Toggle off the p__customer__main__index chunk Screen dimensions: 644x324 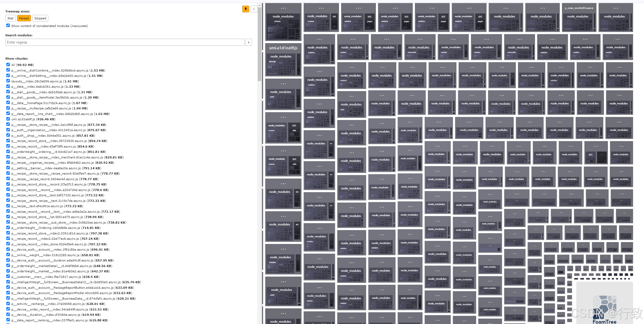pos(8,276)
